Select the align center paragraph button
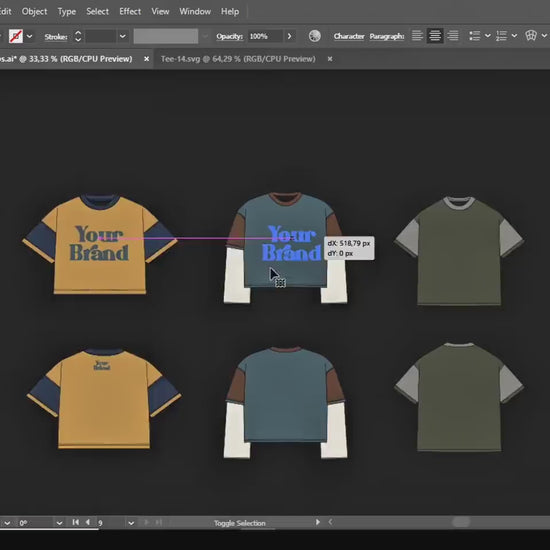The width and height of the screenshot is (550, 550). point(435,36)
